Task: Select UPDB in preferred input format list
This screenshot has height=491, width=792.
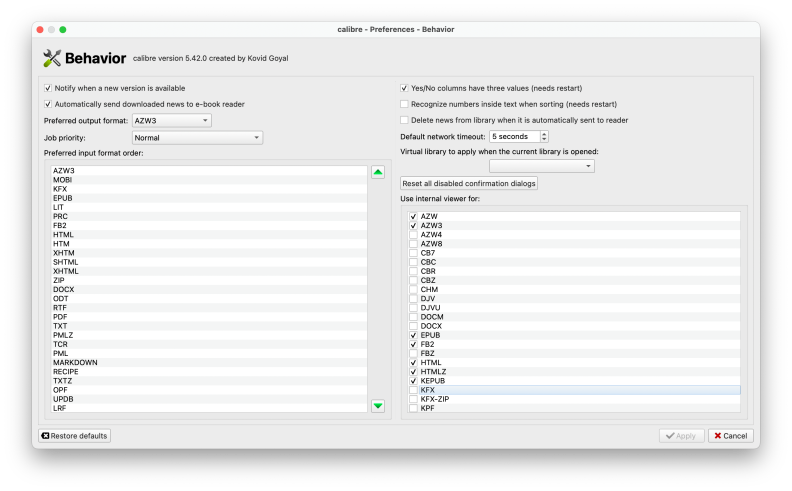Action: (x=209, y=399)
